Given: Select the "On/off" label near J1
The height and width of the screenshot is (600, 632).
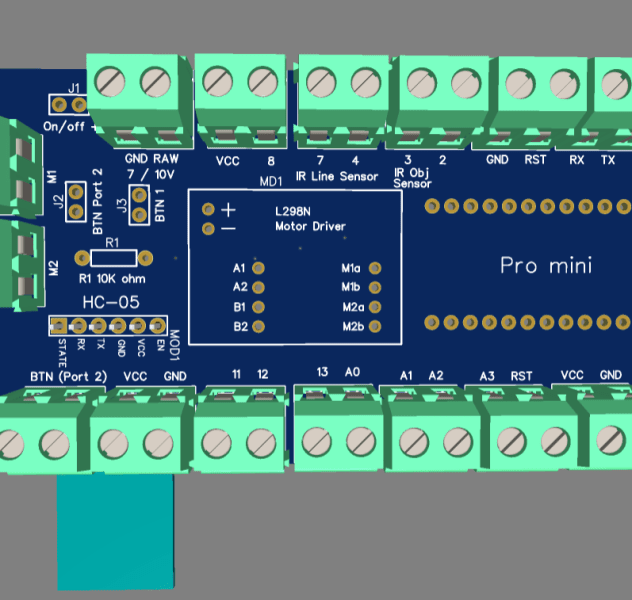Looking at the screenshot, I should (x=64, y=127).
